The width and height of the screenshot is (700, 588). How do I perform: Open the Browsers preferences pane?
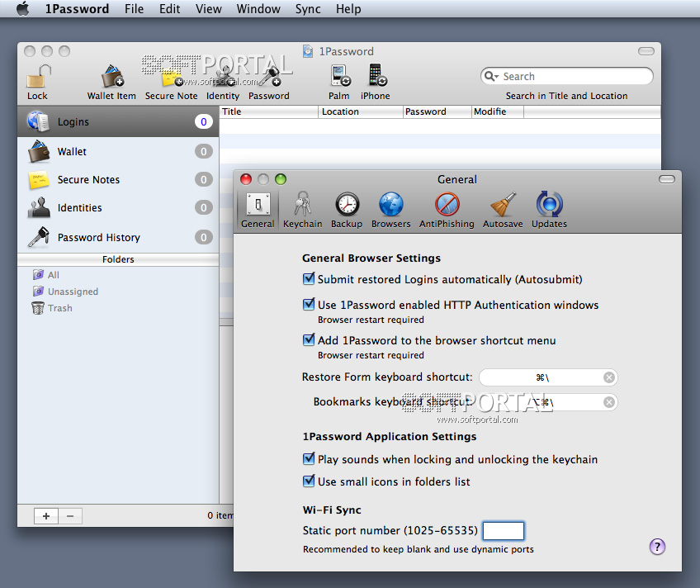click(391, 210)
